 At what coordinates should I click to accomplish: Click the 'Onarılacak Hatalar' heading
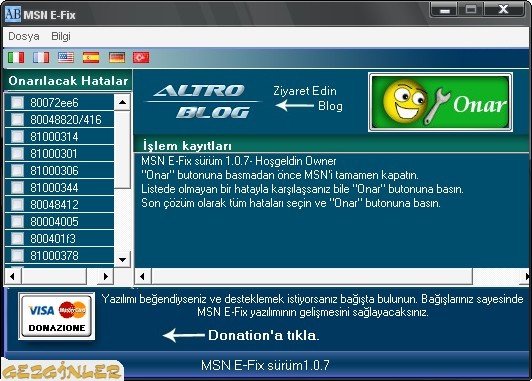[68, 81]
